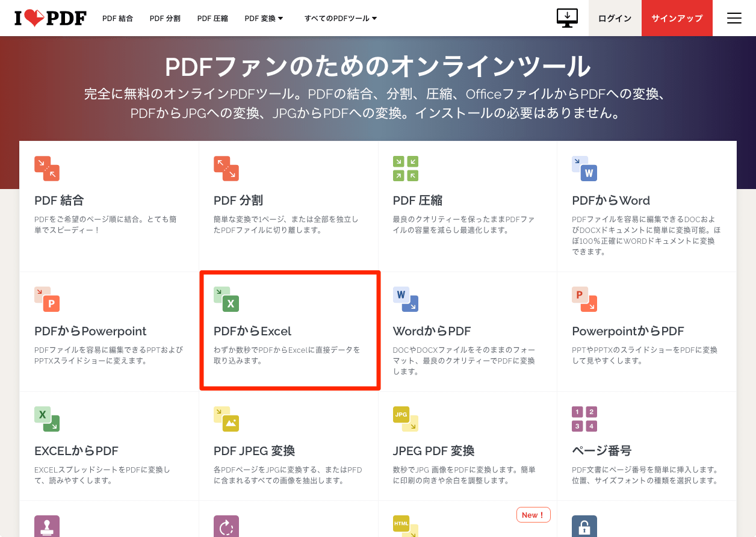Click the PDF 結合 merge icon

pyautogui.click(x=47, y=169)
